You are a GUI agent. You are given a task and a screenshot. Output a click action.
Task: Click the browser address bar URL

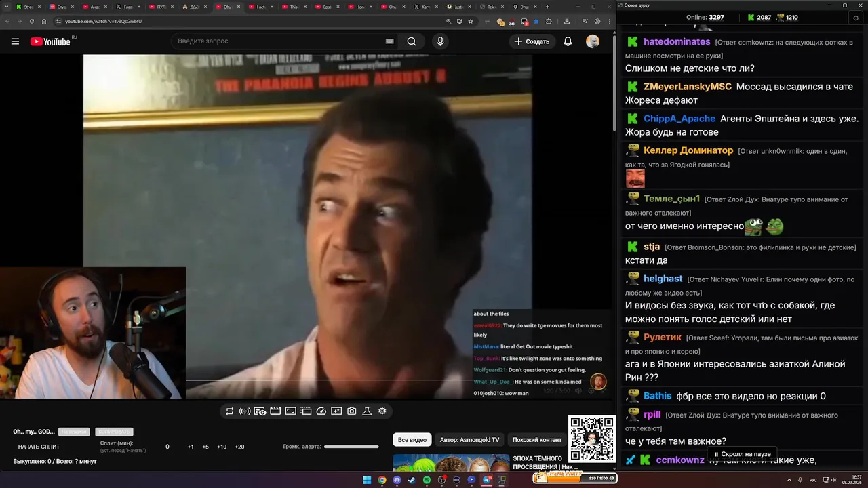tap(103, 21)
